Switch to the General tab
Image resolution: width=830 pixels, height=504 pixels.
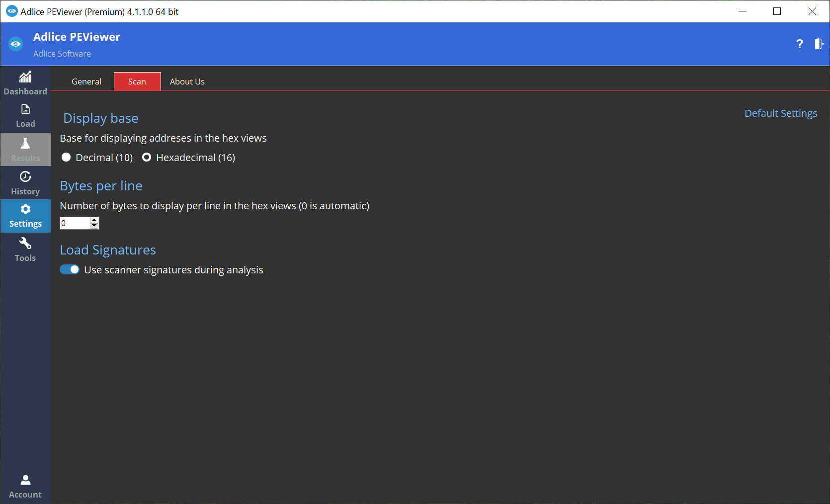coord(86,82)
